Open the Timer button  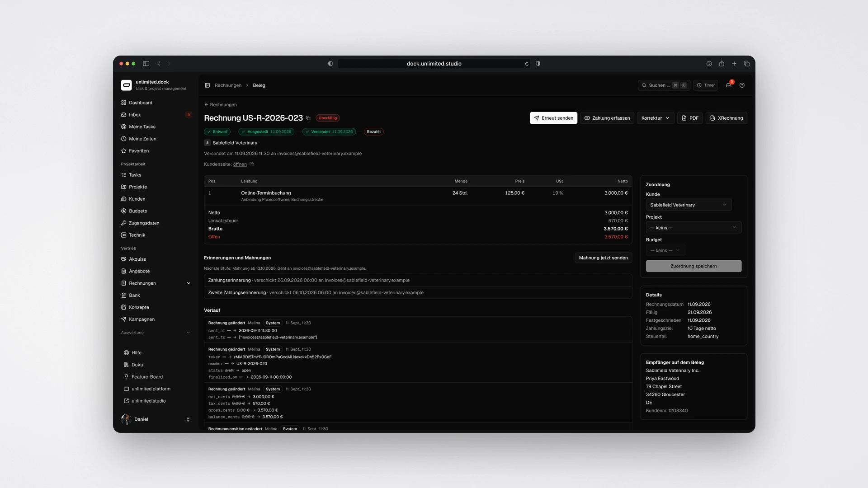pos(706,85)
